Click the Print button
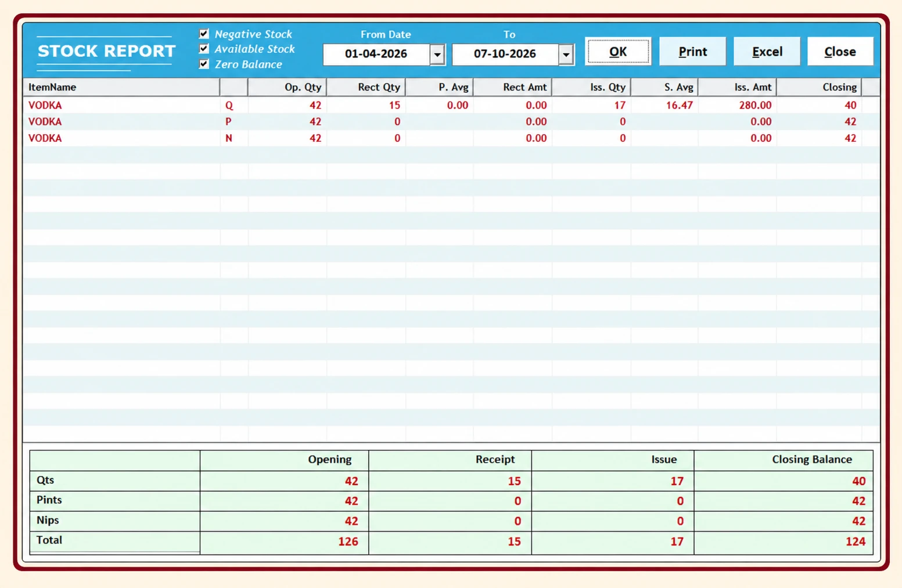This screenshot has height=588, width=902. point(692,52)
